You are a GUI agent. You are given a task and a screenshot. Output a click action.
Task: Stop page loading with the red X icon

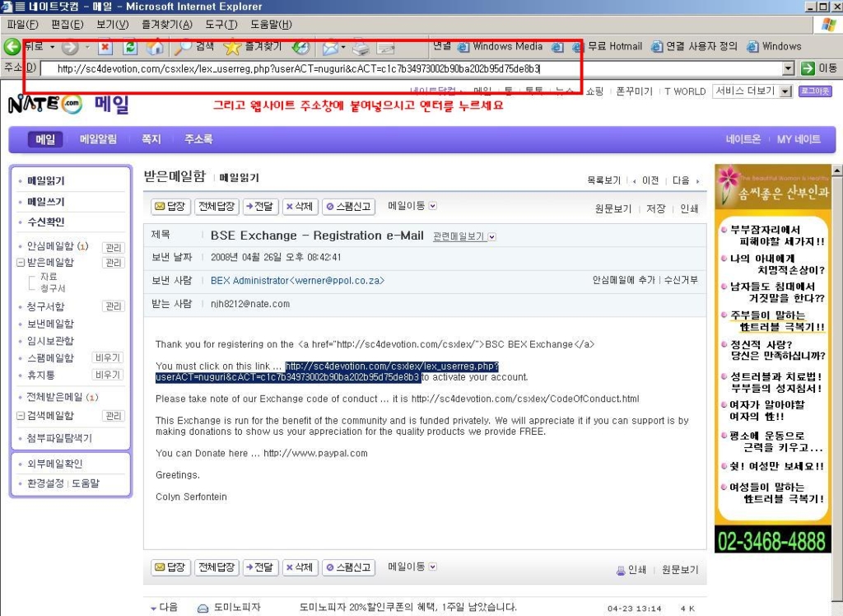click(x=105, y=47)
